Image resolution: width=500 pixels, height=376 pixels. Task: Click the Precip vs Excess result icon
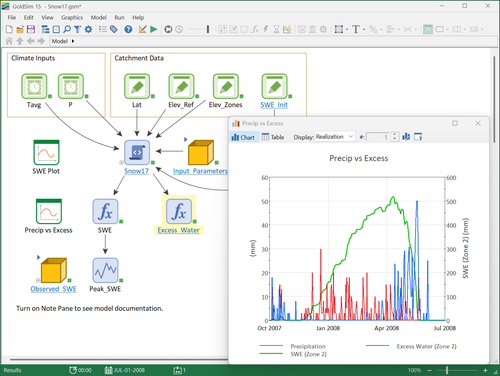[x=49, y=211]
